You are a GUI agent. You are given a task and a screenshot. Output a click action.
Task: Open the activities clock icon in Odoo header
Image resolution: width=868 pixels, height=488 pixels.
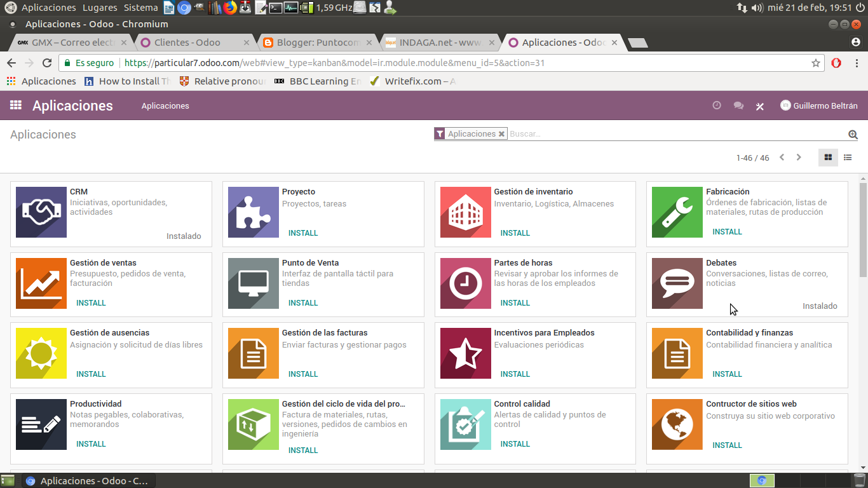point(717,105)
